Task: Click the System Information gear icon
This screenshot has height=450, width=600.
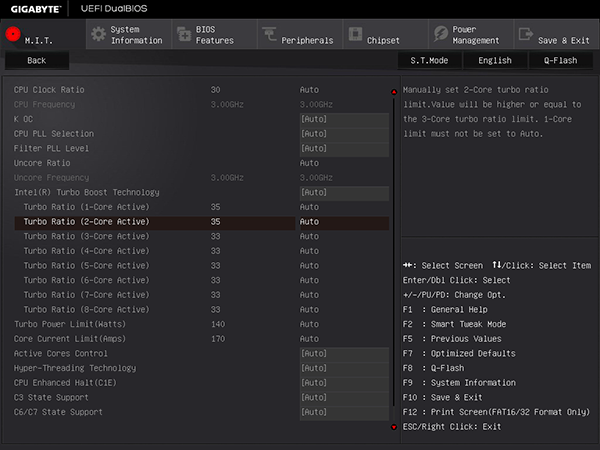Action: (x=98, y=34)
